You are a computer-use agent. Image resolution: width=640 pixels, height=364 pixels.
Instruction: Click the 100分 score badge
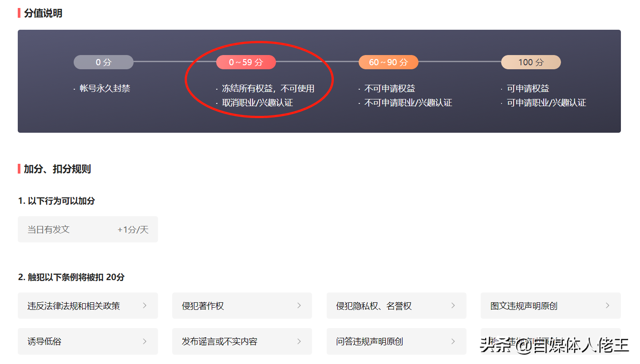[x=531, y=62]
